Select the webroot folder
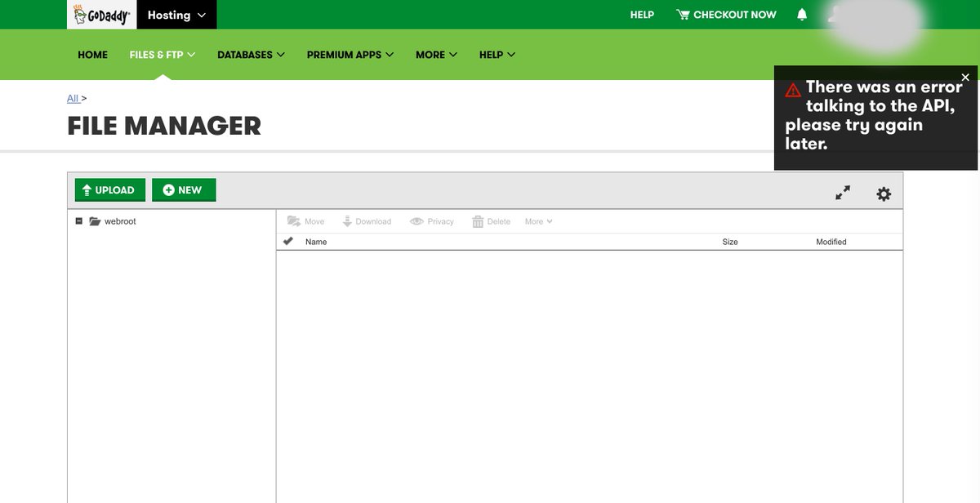This screenshot has height=503, width=980. click(x=113, y=221)
